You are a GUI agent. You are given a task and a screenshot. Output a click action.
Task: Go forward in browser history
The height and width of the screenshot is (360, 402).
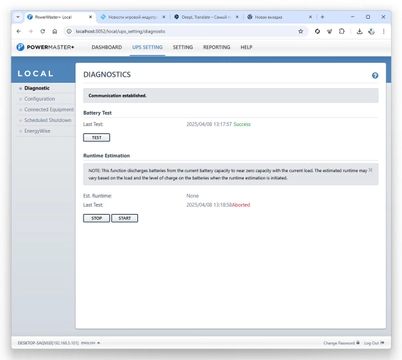coord(31,31)
